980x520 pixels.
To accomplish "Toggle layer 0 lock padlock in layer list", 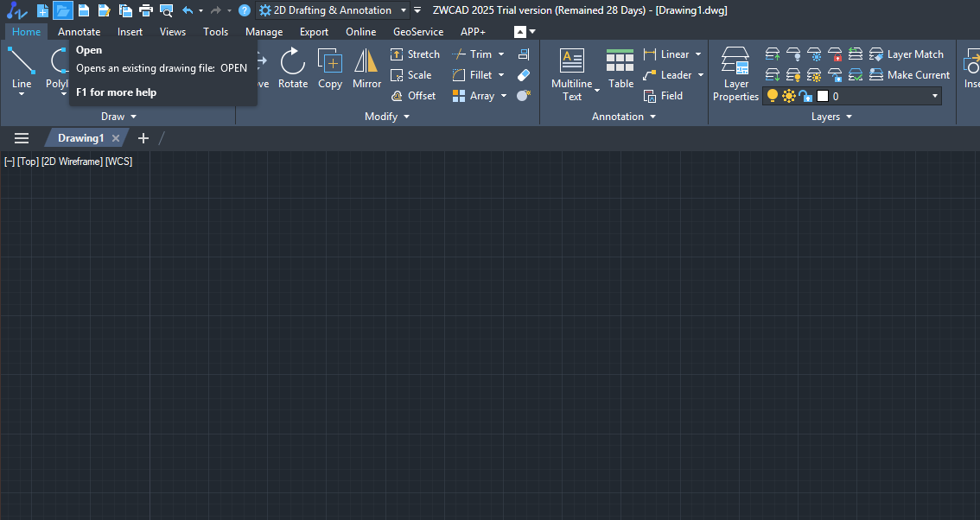I will 805,96.
